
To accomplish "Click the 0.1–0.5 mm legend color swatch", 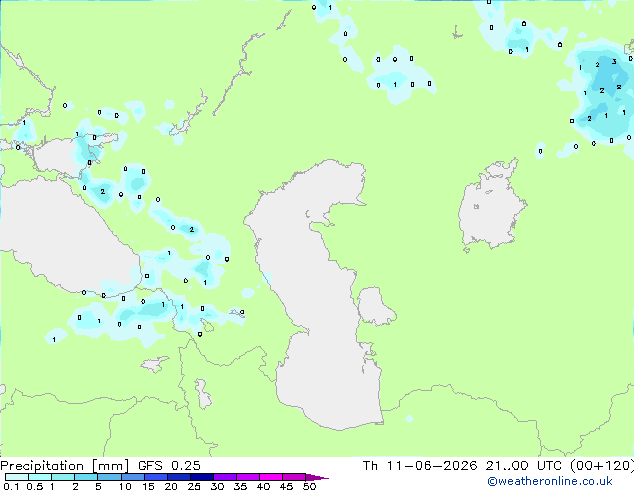I will click(17, 477).
